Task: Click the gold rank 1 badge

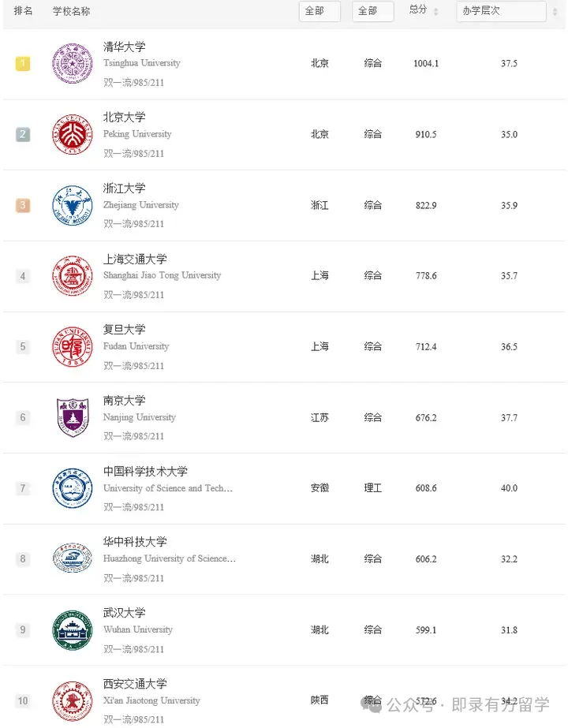Action: coord(23,64)
